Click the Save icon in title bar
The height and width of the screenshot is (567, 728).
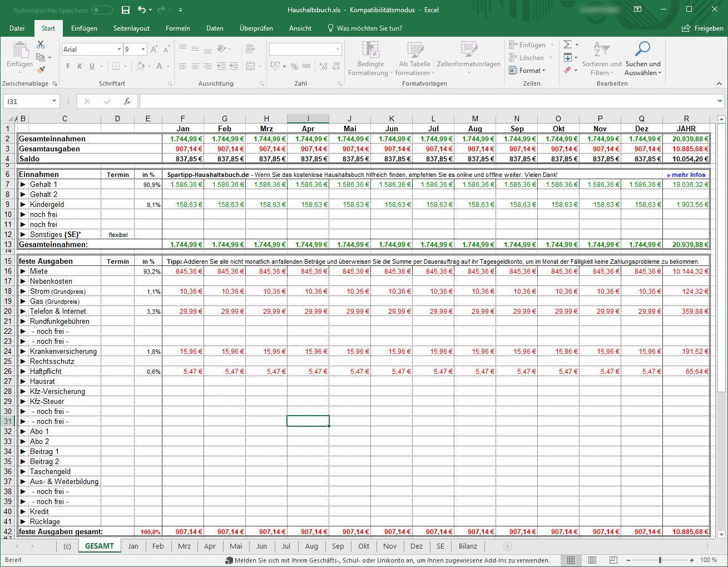click(x=126, y=10)
